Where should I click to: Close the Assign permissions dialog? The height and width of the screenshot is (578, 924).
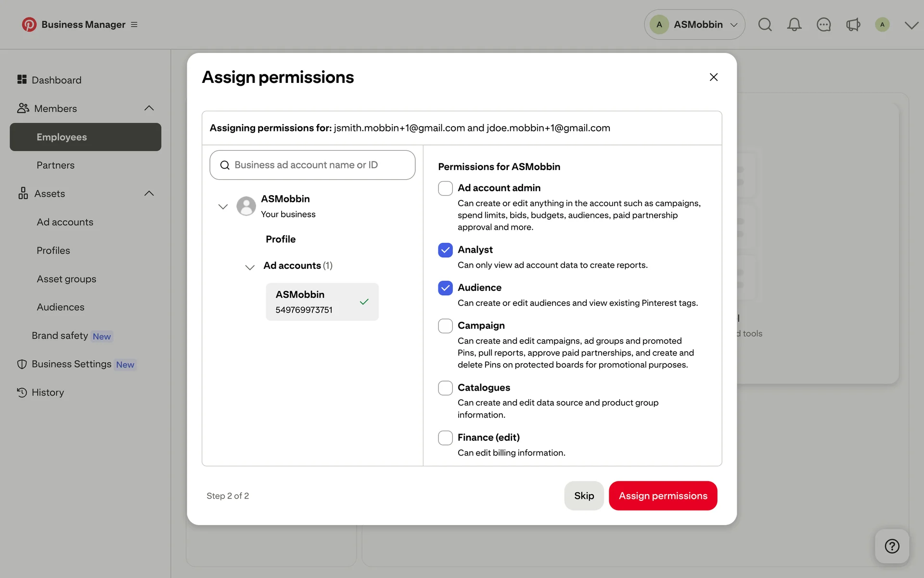[x=713, y=77]
